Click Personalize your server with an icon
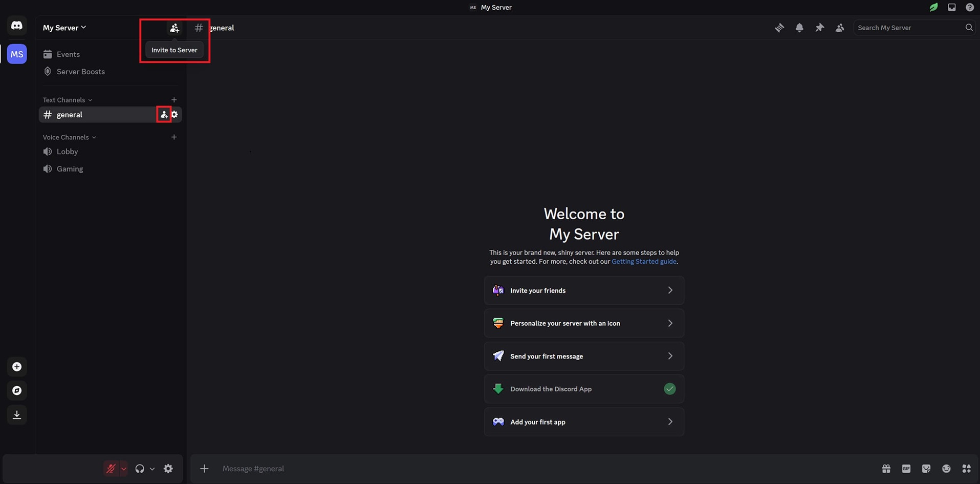This screenshot has height=484, width=980. pos(584,323)
